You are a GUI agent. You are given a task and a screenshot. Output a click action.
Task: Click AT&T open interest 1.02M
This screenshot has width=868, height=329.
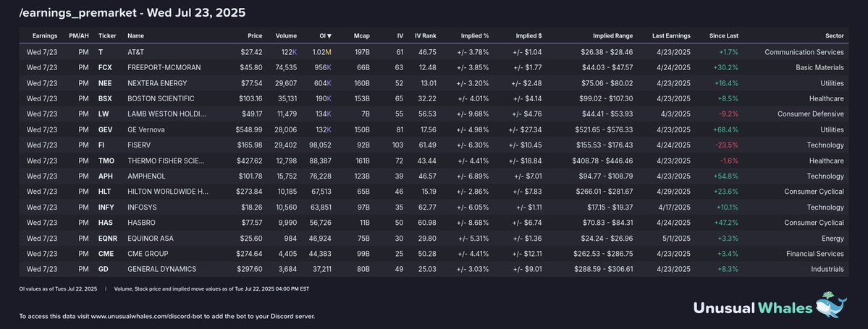click(x=322, y=52)
